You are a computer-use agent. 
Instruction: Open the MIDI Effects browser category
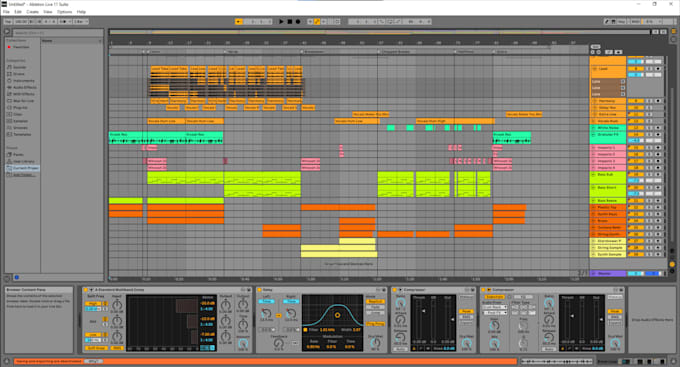point(23,94)
